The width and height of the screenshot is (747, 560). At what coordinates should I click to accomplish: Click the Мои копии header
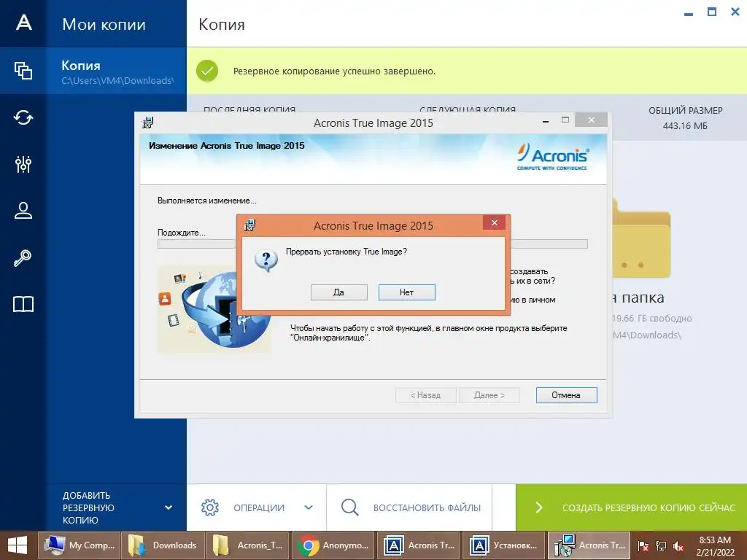[104, 24]
